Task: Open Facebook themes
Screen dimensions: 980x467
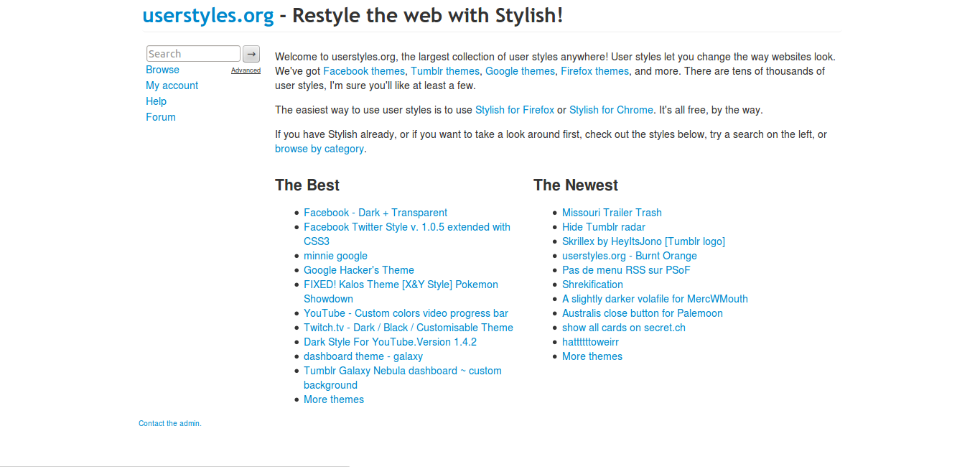Action: pyautogui.click(x=364, y=70)
